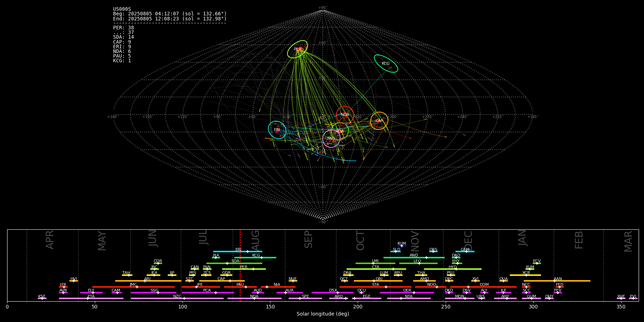Select the NDA activity bar in timeline
Image resolution: width=644 pixels, height=322 pixels.
pyautogui.click(x=254, y=298)
